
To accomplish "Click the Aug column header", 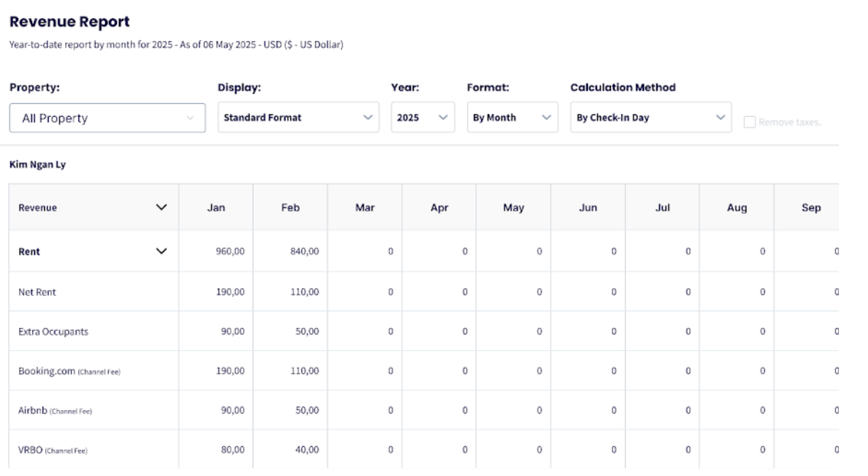I will click(x=736, y=208).
